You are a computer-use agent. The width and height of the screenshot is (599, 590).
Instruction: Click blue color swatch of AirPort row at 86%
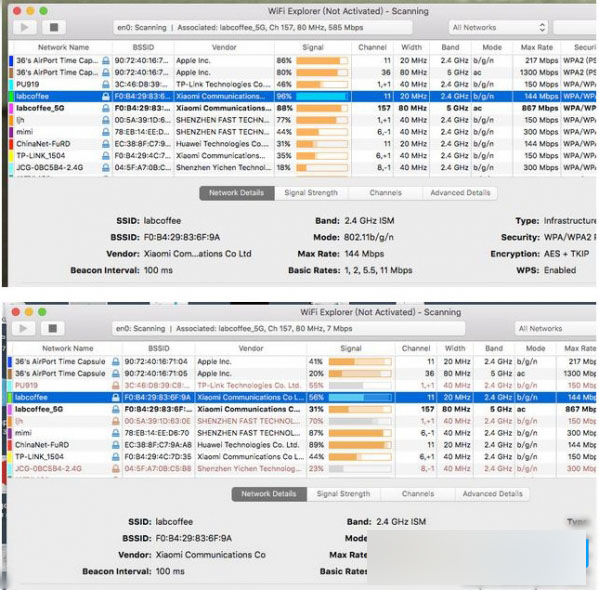(11, 60)
